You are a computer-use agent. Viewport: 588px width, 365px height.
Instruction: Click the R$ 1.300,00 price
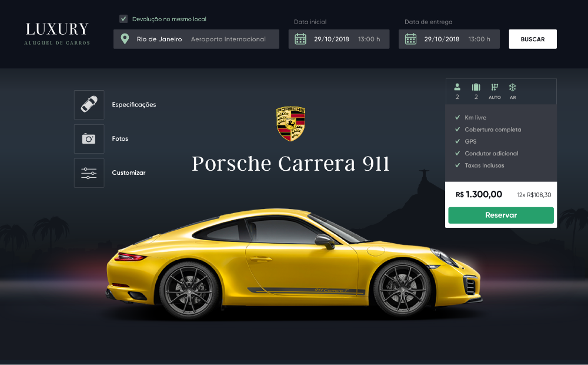pyautogui.click(x=479, y=194)
